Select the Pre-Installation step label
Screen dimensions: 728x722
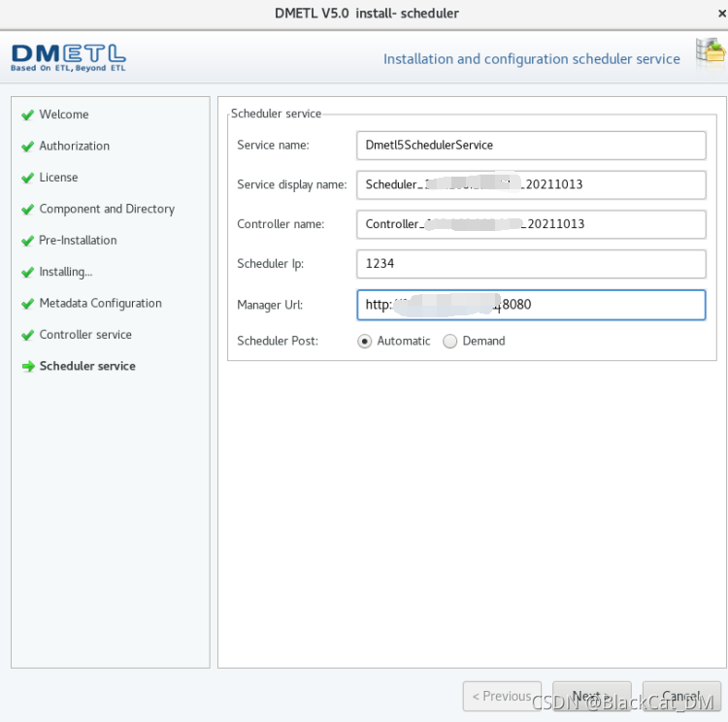(x=78, y=240)
